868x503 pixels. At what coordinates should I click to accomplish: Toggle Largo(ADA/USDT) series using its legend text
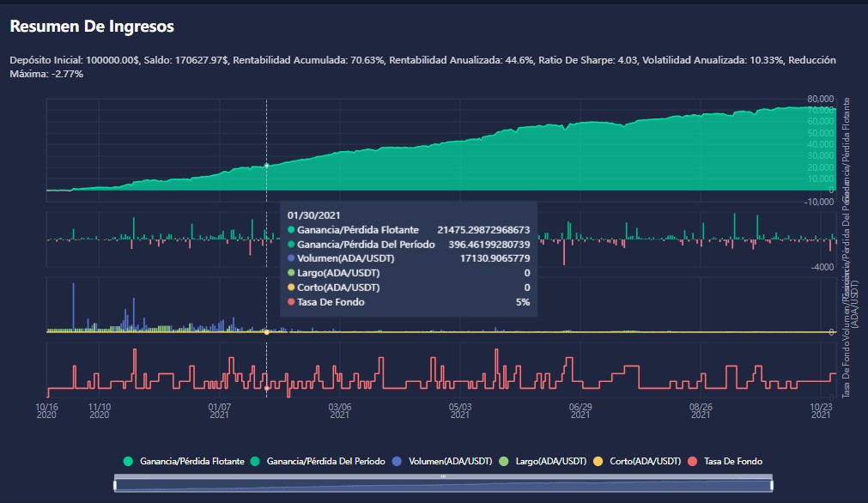[x=550, y=461]
